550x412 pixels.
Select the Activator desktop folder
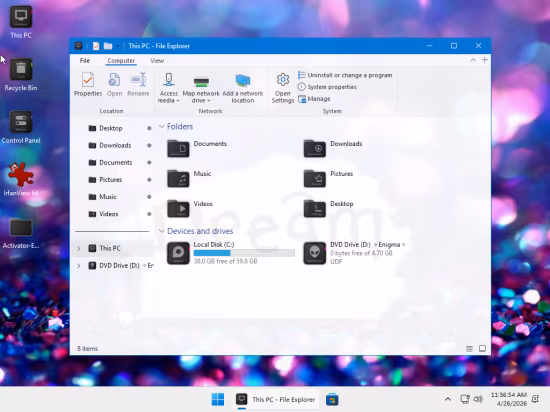[21, 234]
